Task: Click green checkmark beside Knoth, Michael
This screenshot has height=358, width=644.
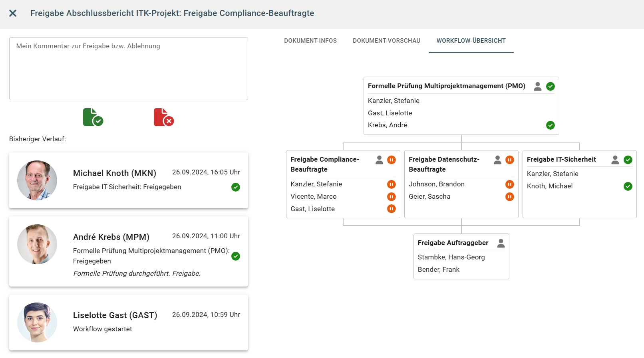Action: tap(628, 186)
